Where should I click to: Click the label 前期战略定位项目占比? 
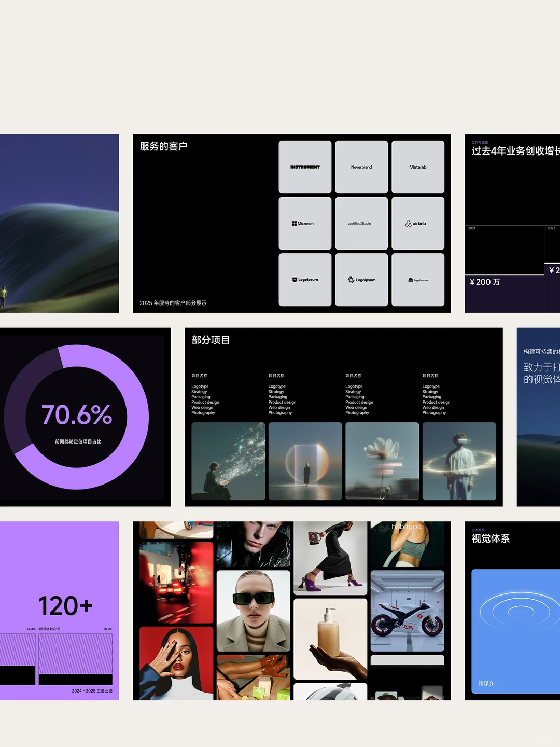(x=78, y=441)
